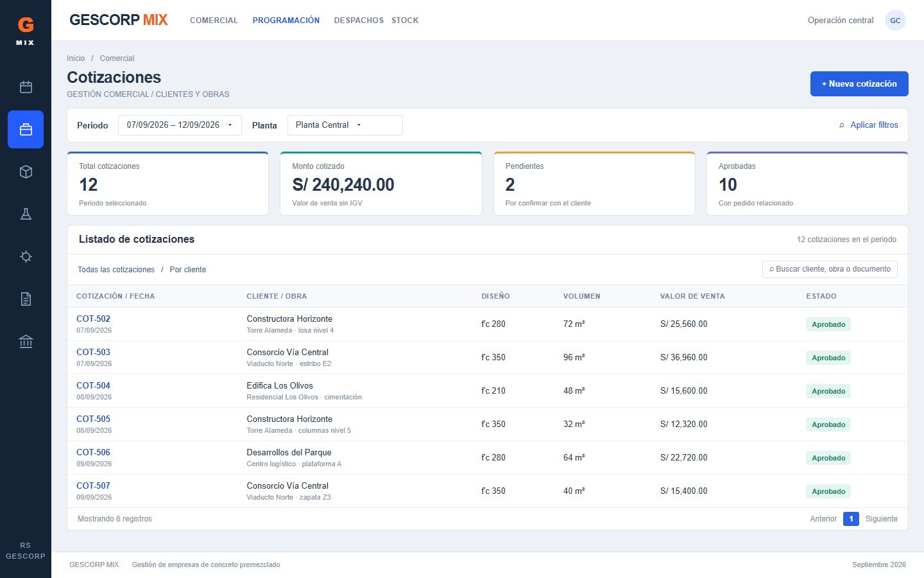The height and width of the screenshot is (578, 924).
Task: Click the laboratory flask sidebar icon
Action: pos(26,214)
